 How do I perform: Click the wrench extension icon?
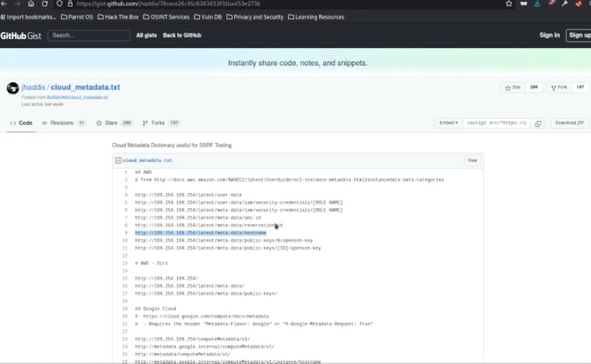[564, 3]
